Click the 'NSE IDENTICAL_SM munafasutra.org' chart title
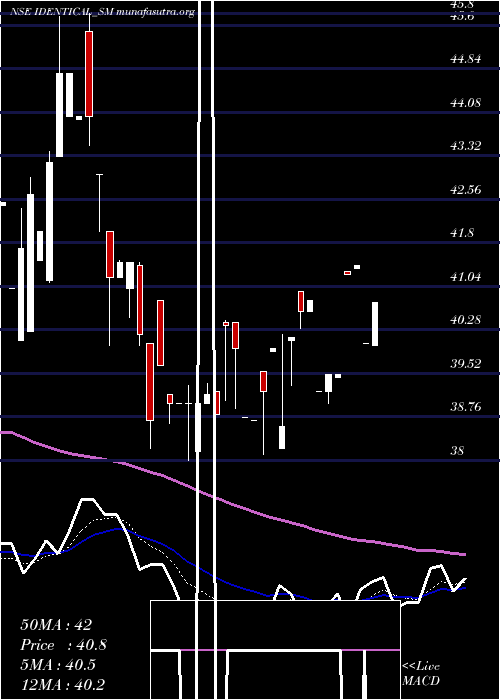 [102, 12]
